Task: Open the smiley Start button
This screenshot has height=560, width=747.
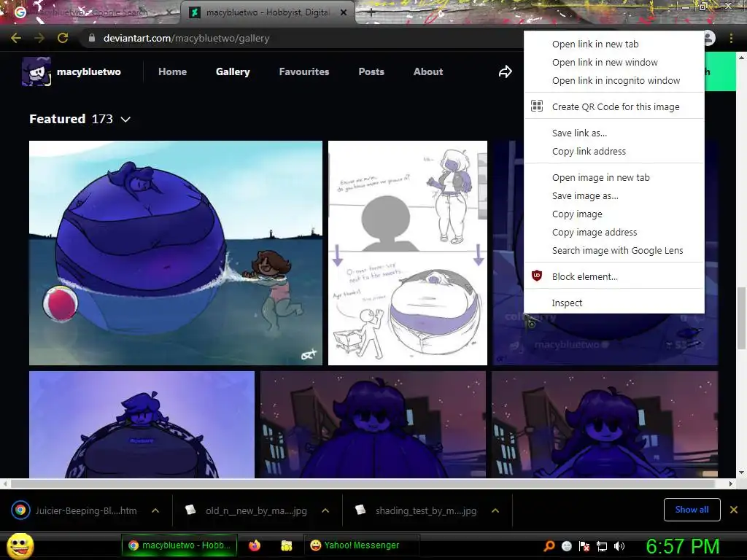Action: 20,545
